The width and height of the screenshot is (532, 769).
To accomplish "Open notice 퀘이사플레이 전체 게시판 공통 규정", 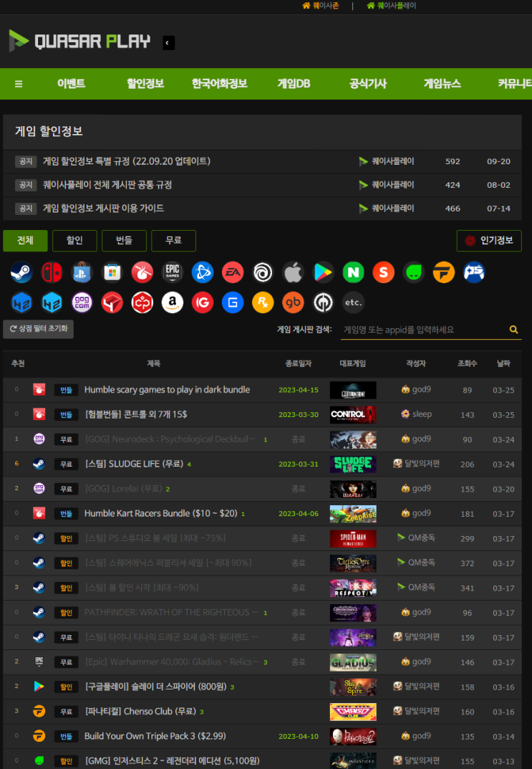I will click(x=107, y=185).
